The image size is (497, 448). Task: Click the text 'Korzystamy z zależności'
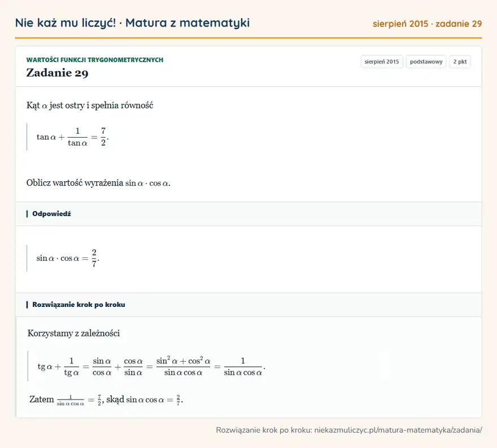tap(73, 333)
